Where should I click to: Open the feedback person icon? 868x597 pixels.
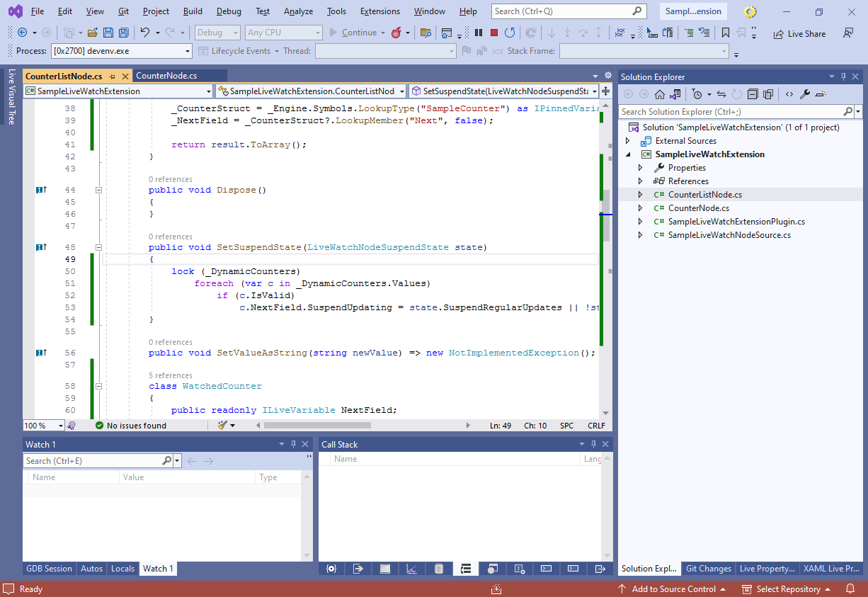pyautogui.click(x=848, y=33)
